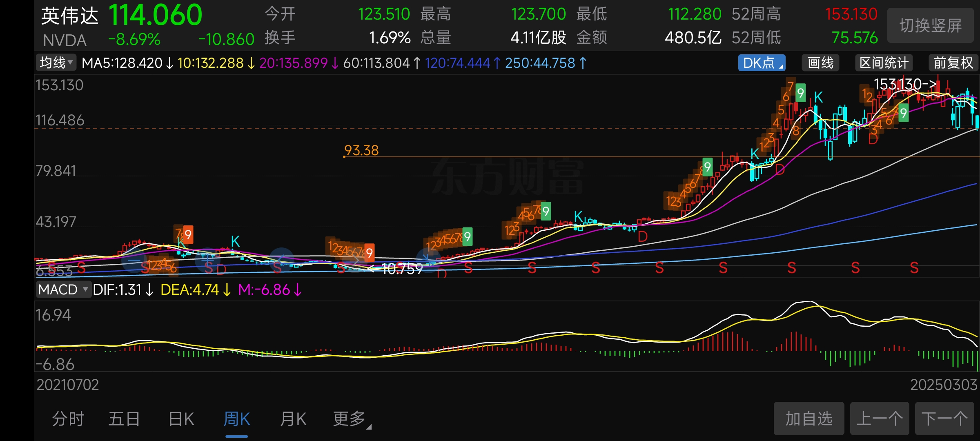The image size is (980, 441).
Task: Click the 加自选 watchlist button
Action: point(808,419)
